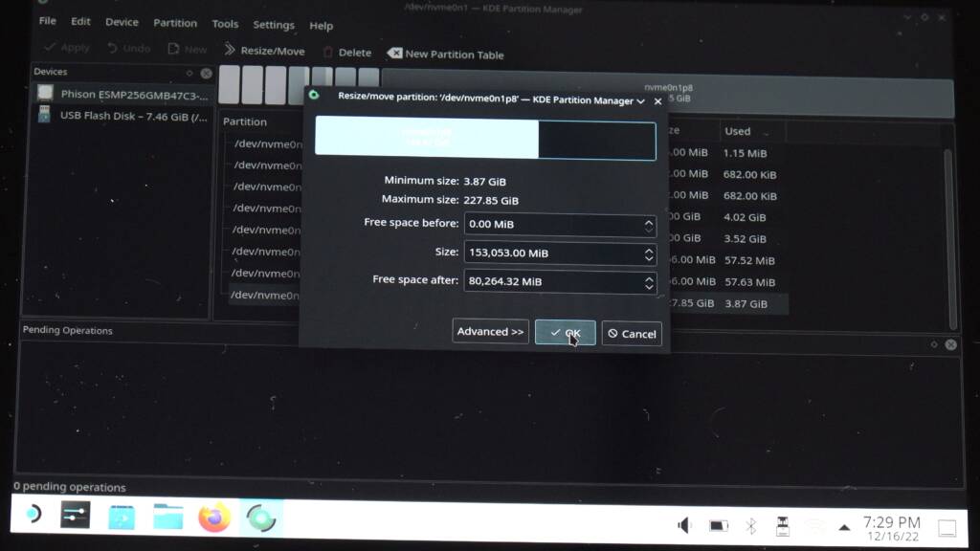Click the show desktop button
The image size is (980, 551).
click(x=947, y=528)
